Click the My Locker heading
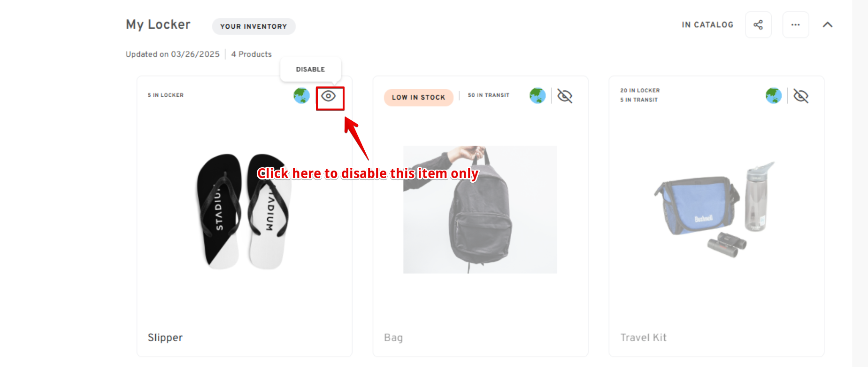 158,24
